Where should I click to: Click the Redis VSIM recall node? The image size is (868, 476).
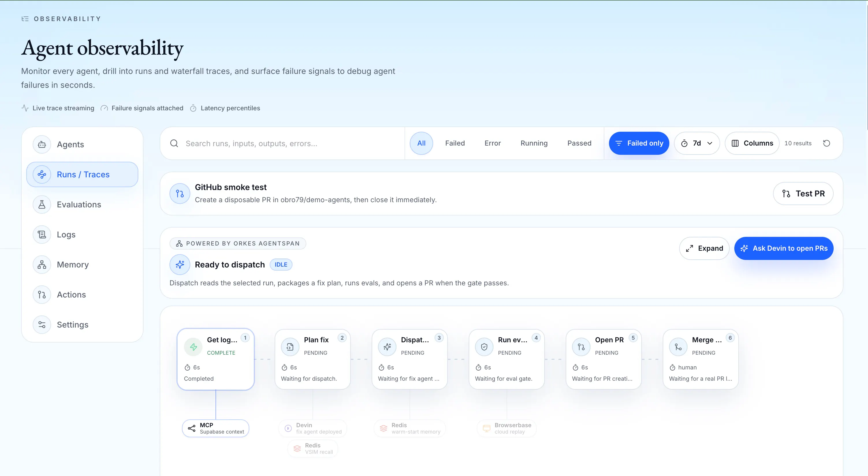[313, 449]
